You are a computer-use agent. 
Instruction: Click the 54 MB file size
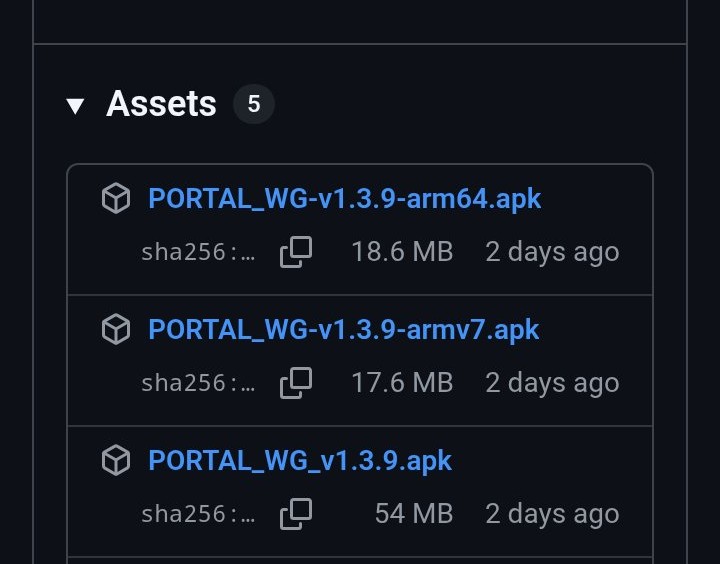(x=413, y=514)
